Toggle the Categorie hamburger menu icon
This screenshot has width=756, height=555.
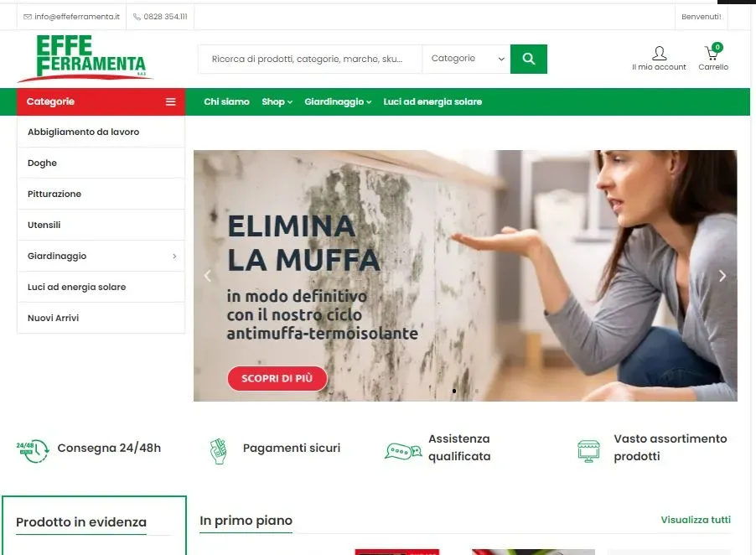171,101
